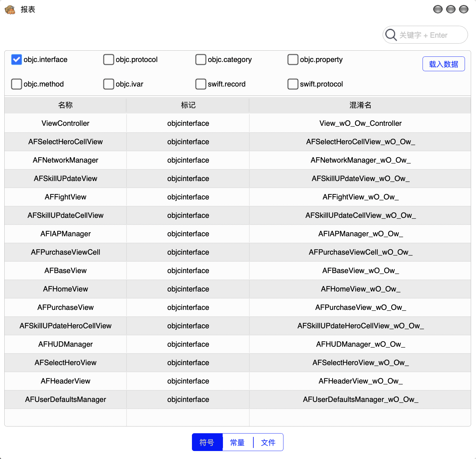Viewport: 476px width, 459px height.
Task: Click objcinterface tag in AFIAPManager row
Action: point(188,234)
